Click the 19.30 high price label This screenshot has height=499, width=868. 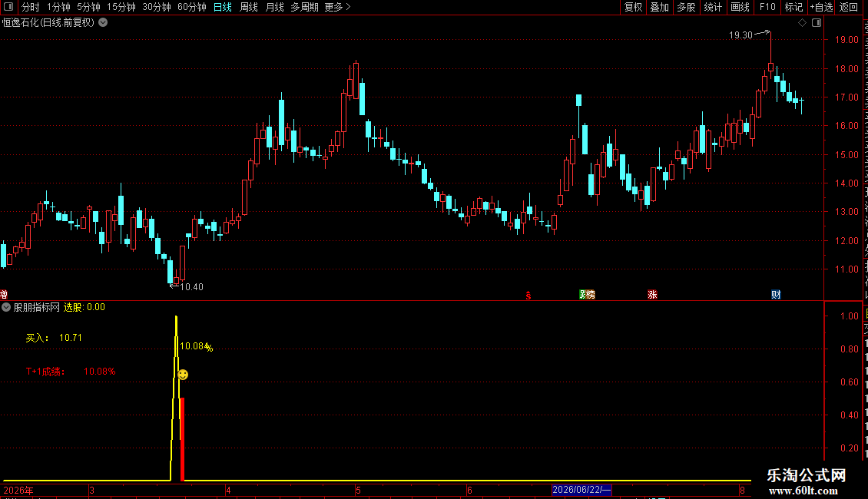coord(740,35)
